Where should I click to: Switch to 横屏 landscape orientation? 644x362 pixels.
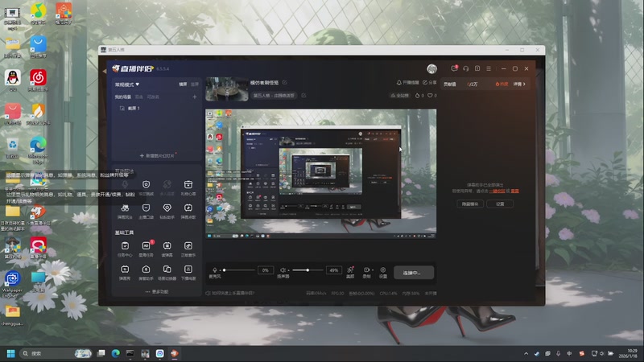[x=183, y=84]
